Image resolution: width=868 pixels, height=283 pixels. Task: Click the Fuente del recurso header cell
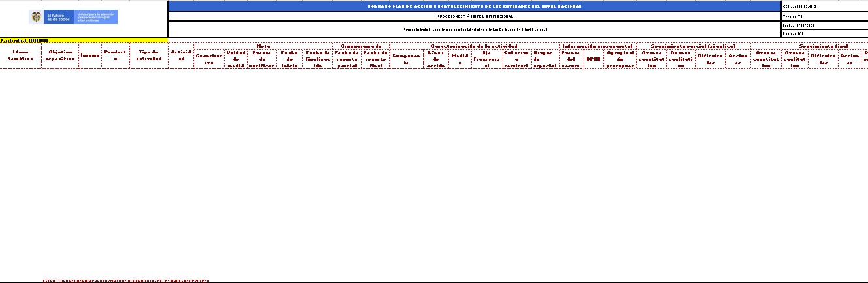click(x=571, y=59)
